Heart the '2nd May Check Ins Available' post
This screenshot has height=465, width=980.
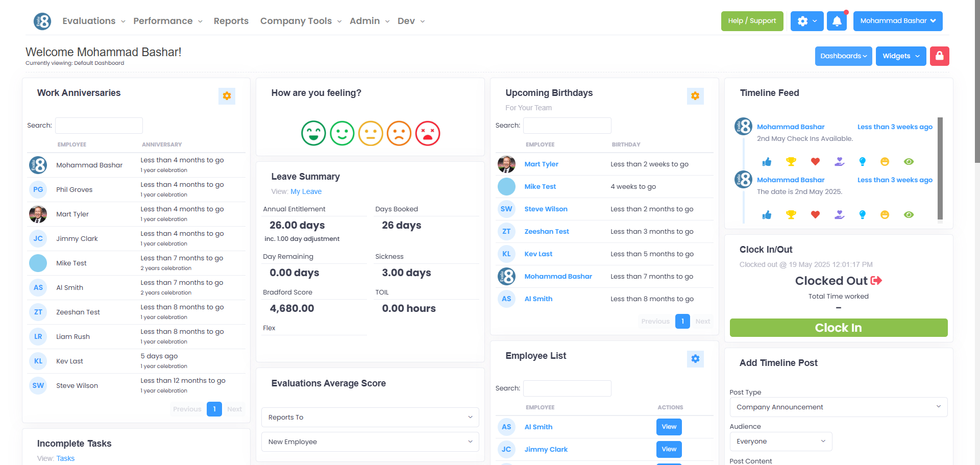(x=816, y=162)
